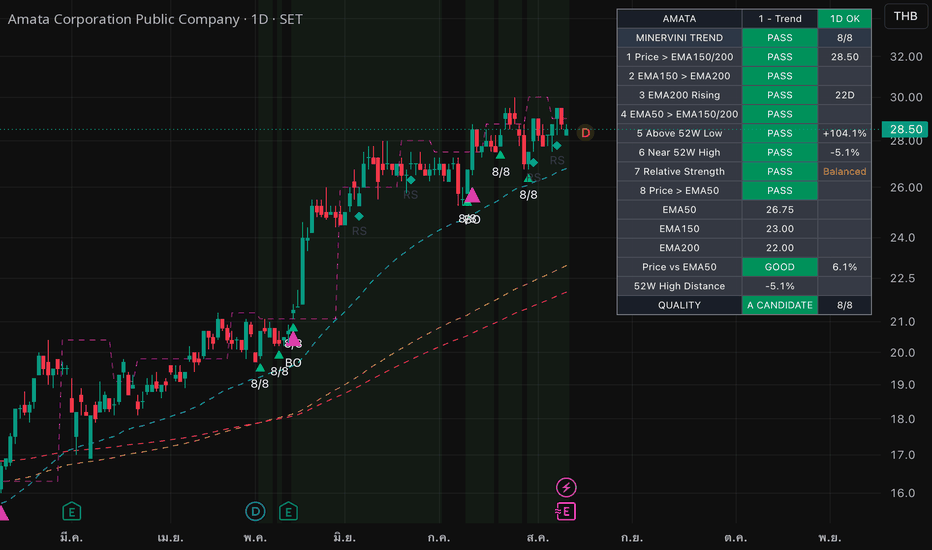The image size is (932, 550).
Task: Click the มี.ค. month label on time axis
Action: (71, 538)
